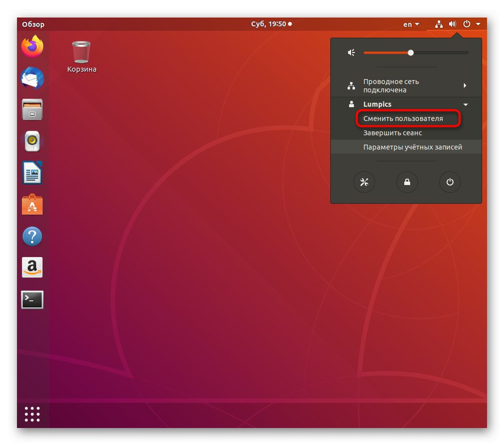Click the volume icon in top bar
Screen dimensions: 504x445
(x=453, y=24)
